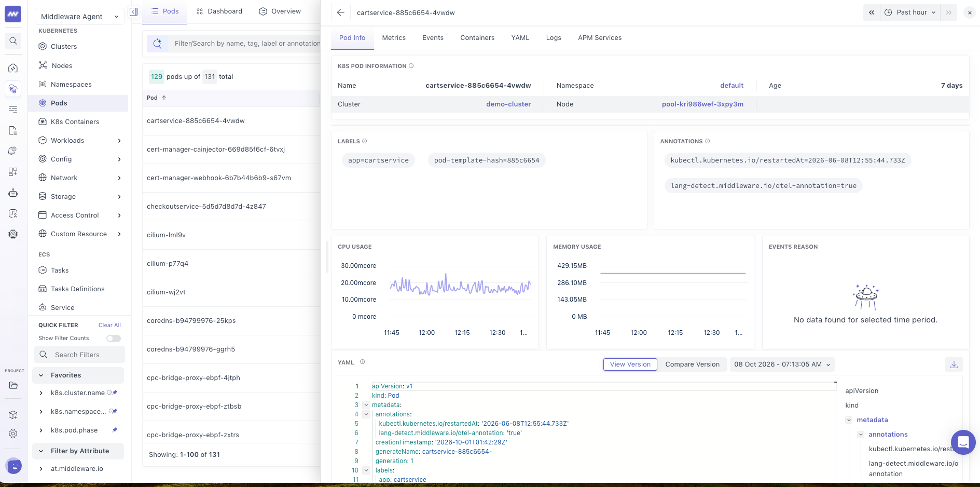Click Clear All quick filters
This screenshot has width=980, height=487.
(109, 325)
